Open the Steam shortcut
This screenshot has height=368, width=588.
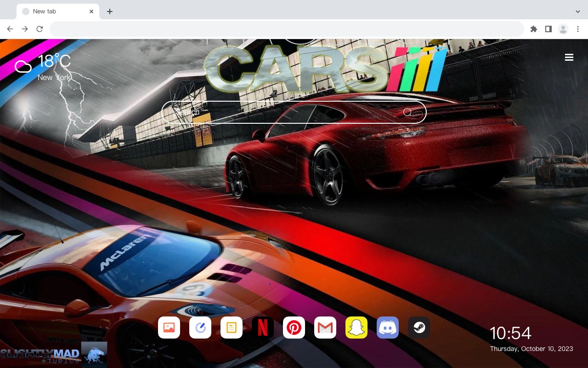419,328
